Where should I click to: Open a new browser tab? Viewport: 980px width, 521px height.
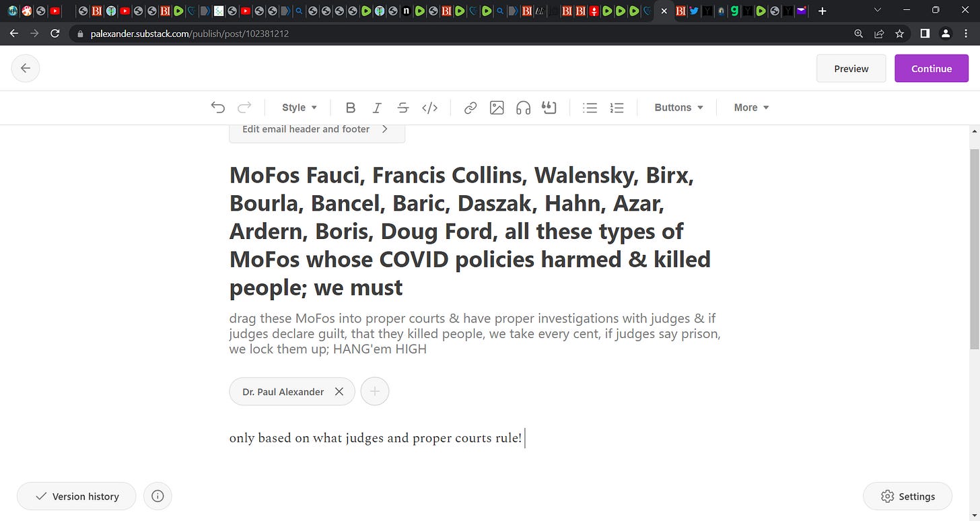point(822,11)
